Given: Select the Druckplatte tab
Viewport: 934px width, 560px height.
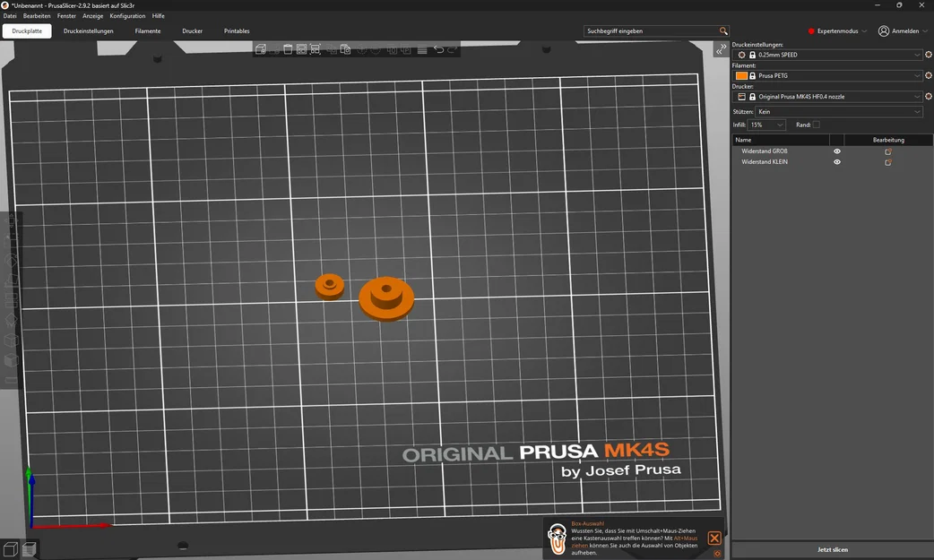Looking at the screenshot, I should click(27, 31).
